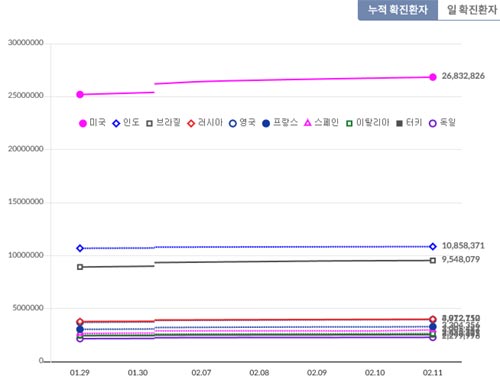This screenshot has height=383, width=500.
Task: Click the 미국 data point on 01.29
Action: click(80, 95)
